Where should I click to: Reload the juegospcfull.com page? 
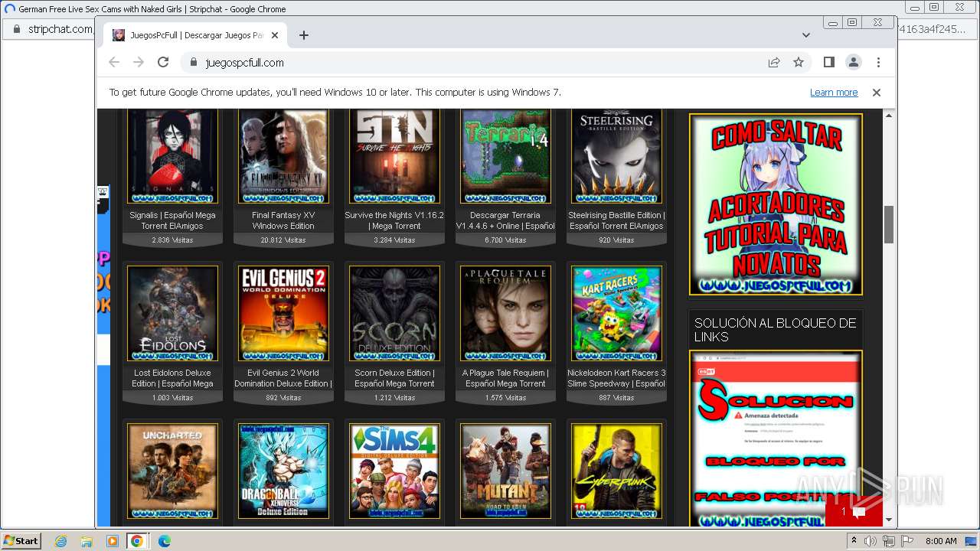coord(163,62)
